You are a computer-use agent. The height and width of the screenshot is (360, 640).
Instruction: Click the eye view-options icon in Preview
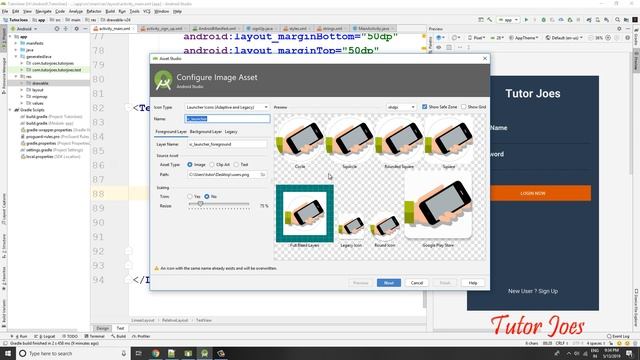439,47
